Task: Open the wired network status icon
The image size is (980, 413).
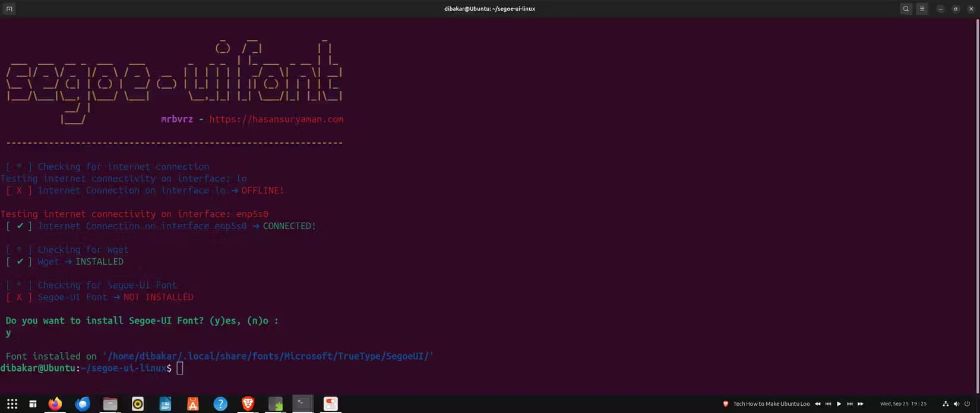Action: [946, 404]
